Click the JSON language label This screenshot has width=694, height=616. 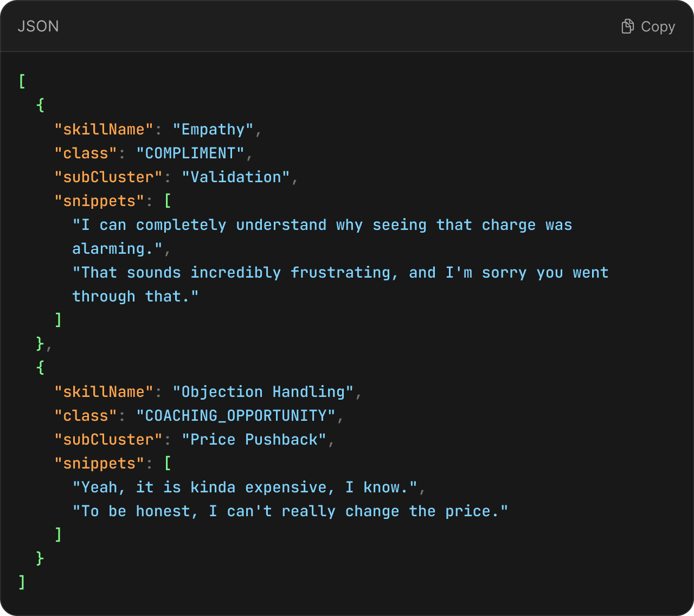(38, 27)
